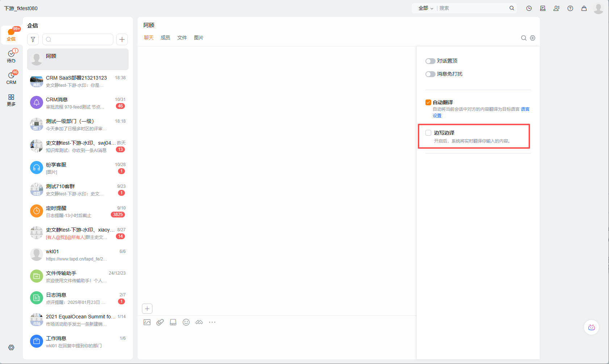
Task: Toggle the 消息免打扰 switch
Action: coord(430,74)
